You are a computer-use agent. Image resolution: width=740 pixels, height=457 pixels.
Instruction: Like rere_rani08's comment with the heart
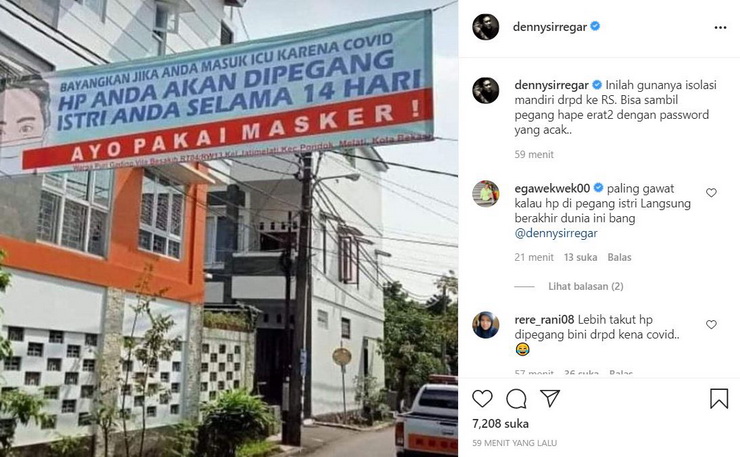pos(711,324)
